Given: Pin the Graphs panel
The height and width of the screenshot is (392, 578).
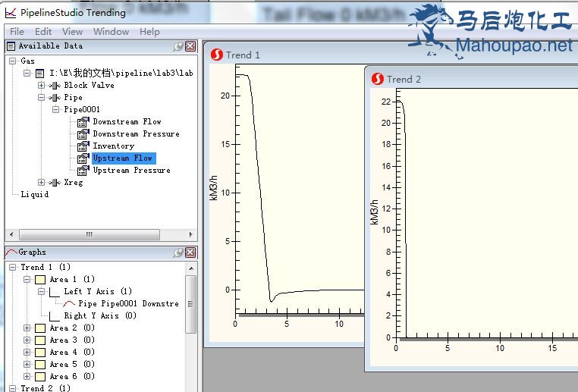Looking at the screenshot, I should 178,252.
